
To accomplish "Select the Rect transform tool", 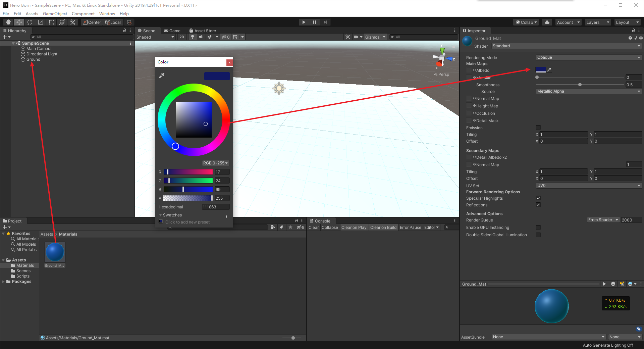I will point(51,22).
